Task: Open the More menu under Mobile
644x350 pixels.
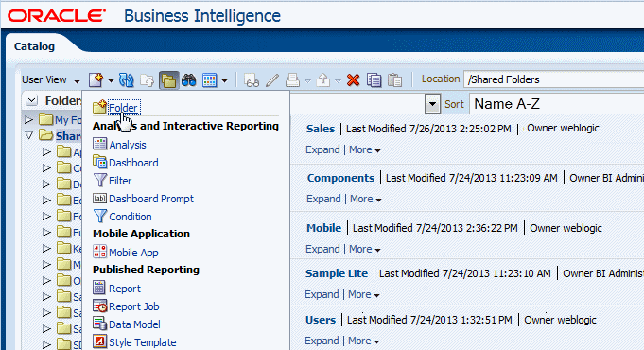Action: point(365,250)
